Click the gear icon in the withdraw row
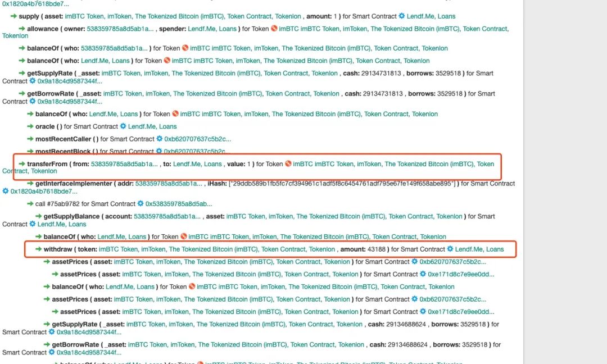 (x=450, y=249)
